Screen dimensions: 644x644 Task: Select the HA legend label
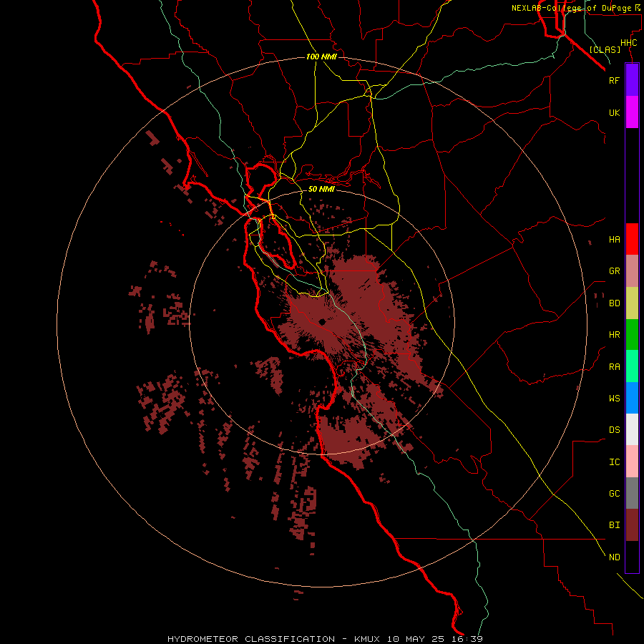[614, 239]
